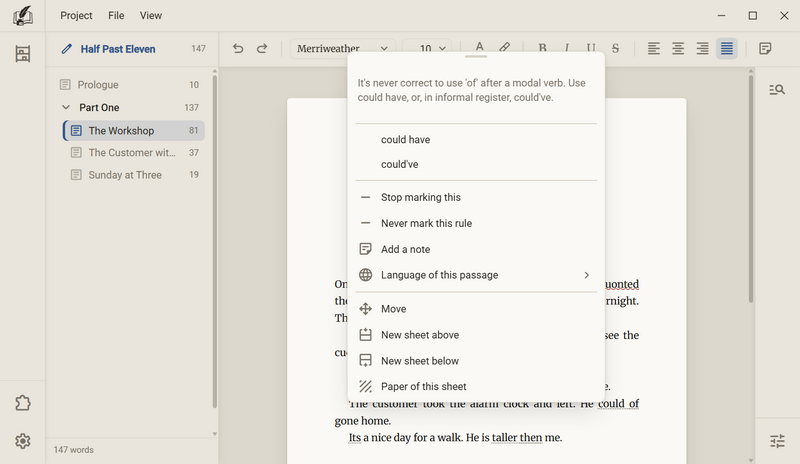Align text to the right

coord(703,48)
